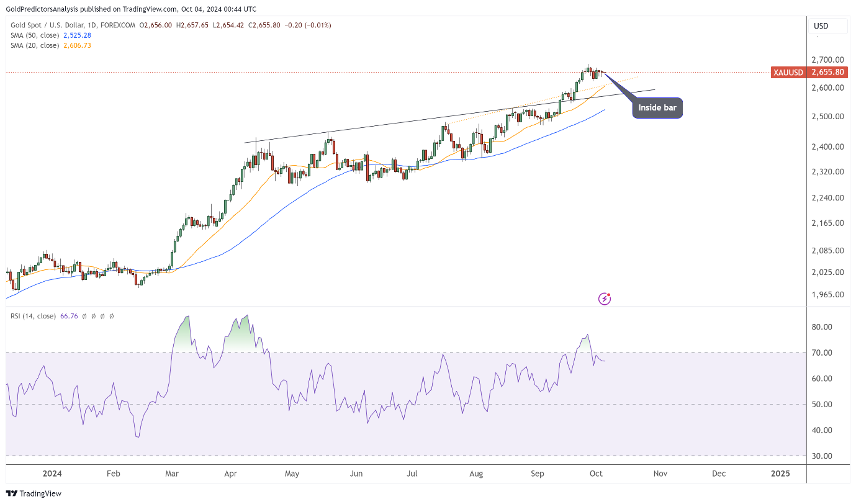The image size is (856, 504).
Task: Click the blue 2,525.28 SMA value
Action: [78, 35]
